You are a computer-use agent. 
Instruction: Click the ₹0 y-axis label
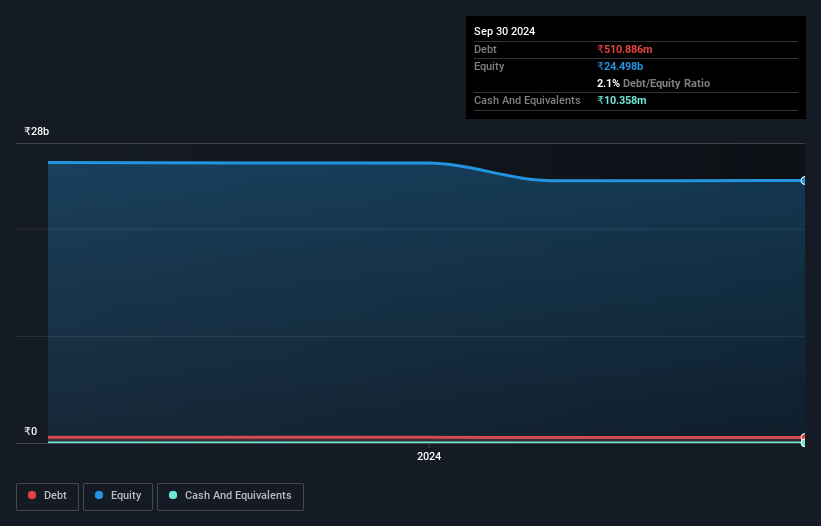coord(31,431)
